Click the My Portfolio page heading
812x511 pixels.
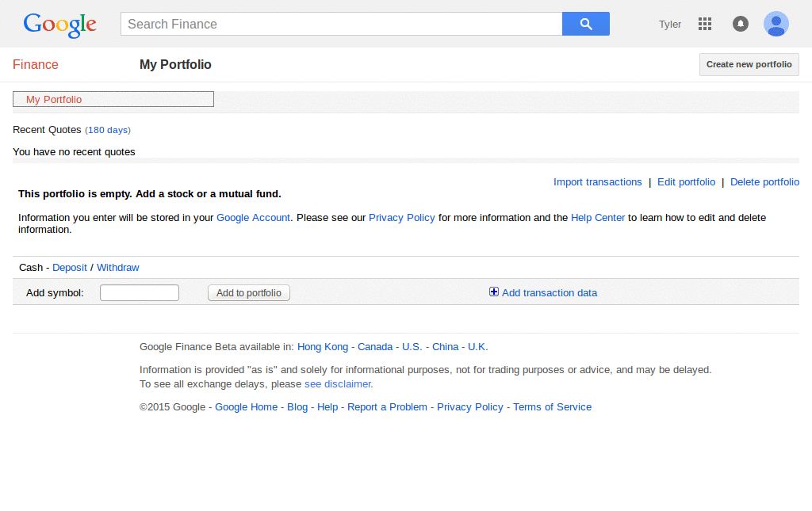[175, 65]
